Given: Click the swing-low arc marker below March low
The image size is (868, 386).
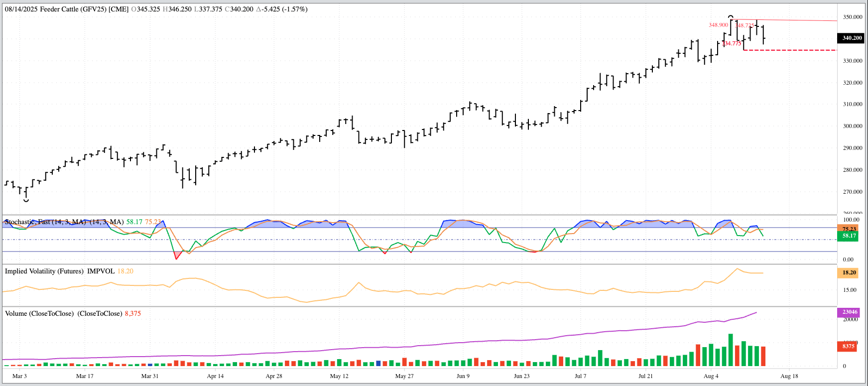Looking at the screenshot, I should 26,200.
